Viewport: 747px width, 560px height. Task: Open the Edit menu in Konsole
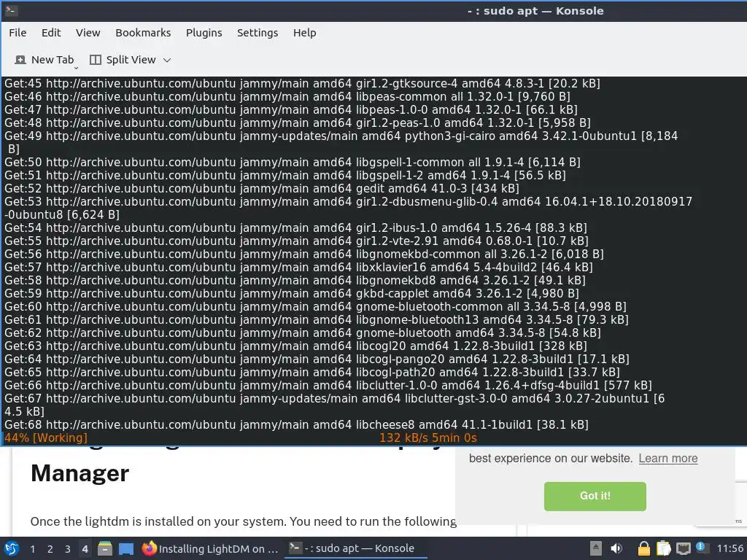pos(51,33)
